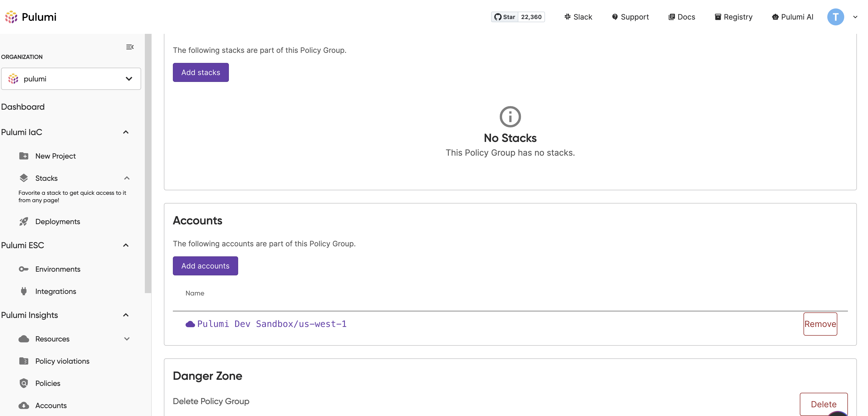Open the Support link in header
The width and height of the screenshot is (868, 416).
630,17
